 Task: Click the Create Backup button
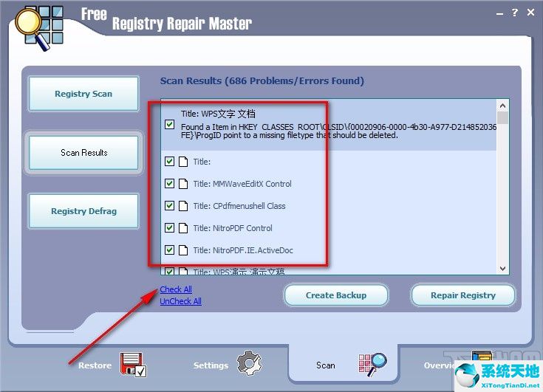tap(336, 295)
